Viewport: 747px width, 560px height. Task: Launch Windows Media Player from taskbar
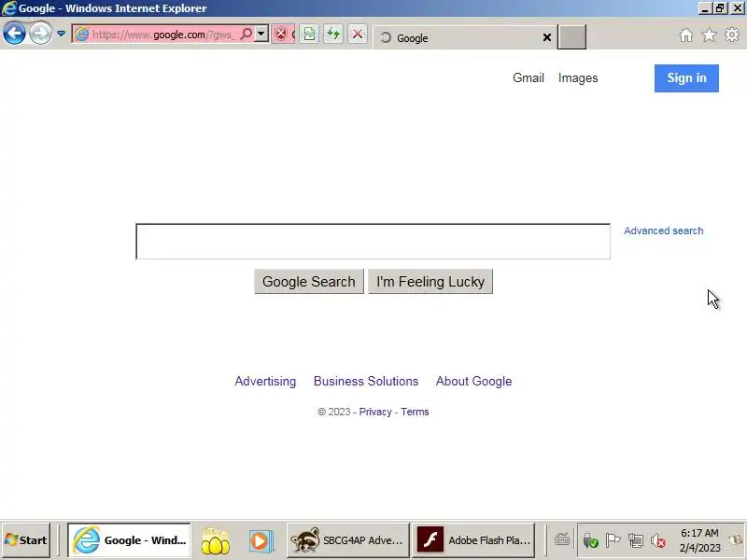261,540
